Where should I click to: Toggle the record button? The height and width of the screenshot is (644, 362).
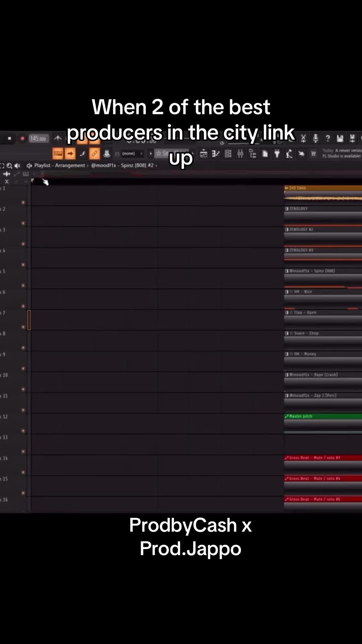click(x=22, y=138)
